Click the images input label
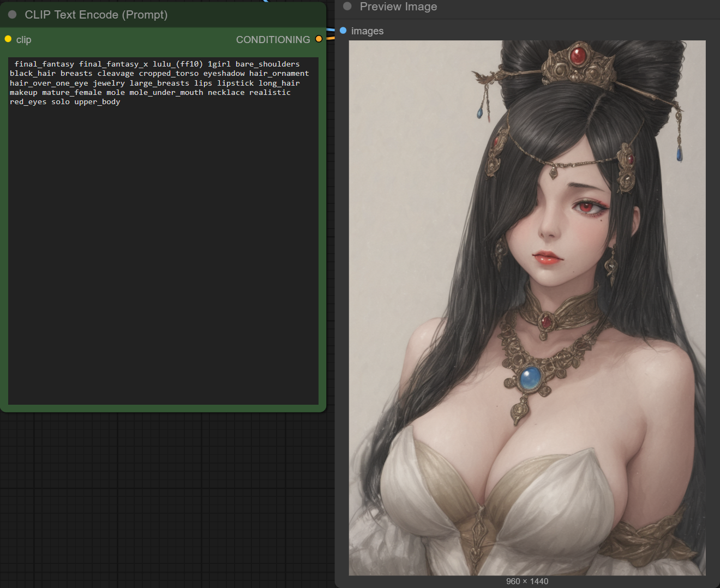The height and width of the screenshot is (588, 720). 367,31
